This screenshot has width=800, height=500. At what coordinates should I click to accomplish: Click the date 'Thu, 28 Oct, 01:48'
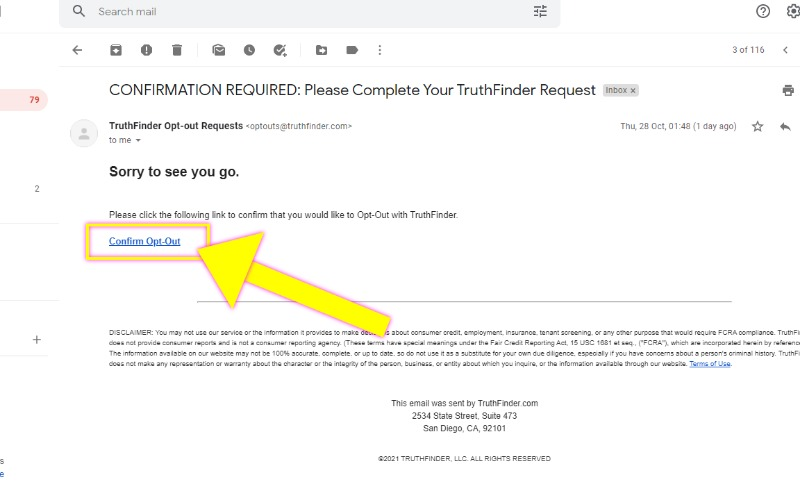(x=655, y=126)
